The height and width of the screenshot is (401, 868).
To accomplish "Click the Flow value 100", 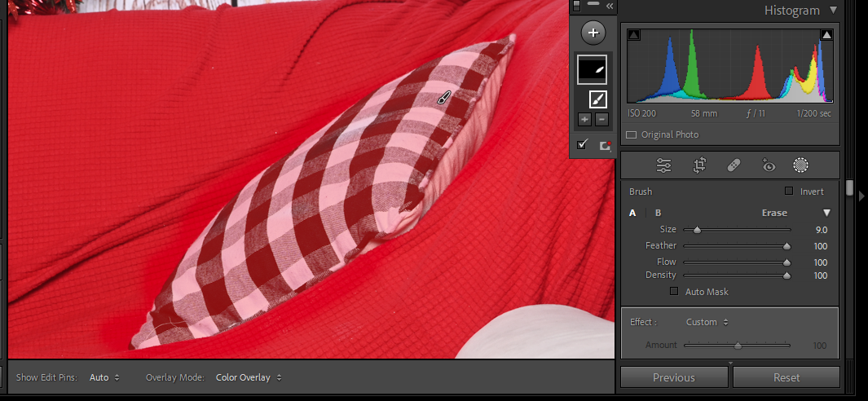I will point(821,262).
